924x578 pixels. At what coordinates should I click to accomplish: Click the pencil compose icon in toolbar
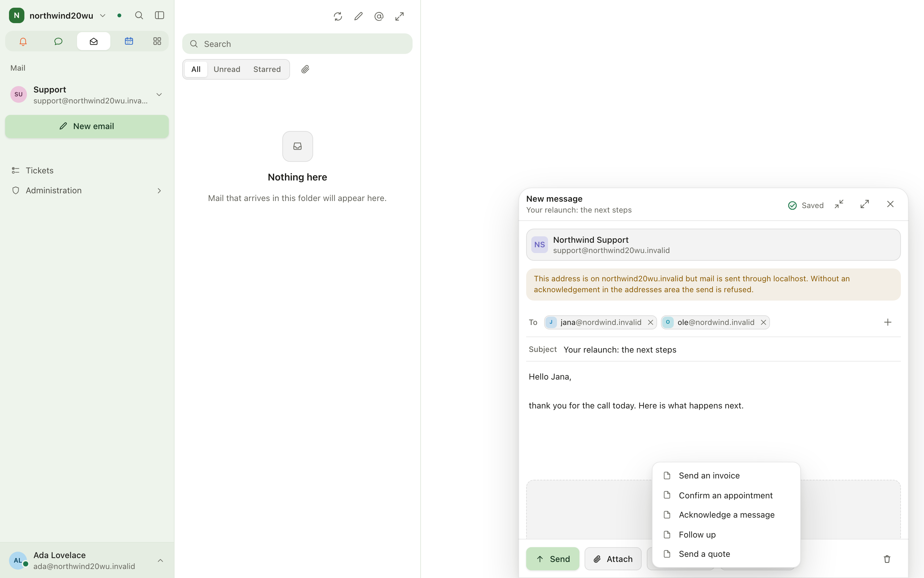(358, 16)
